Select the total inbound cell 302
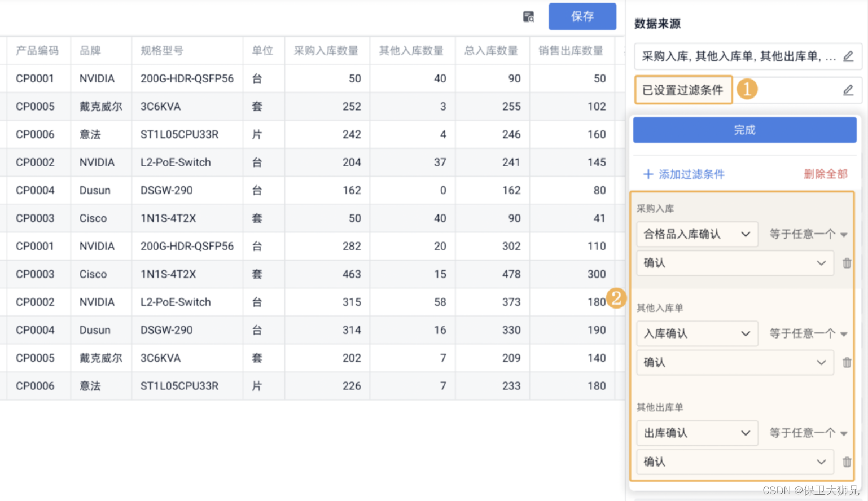Image resolution: width=868 pixels, height=501 pixels. tap(492, 246)
